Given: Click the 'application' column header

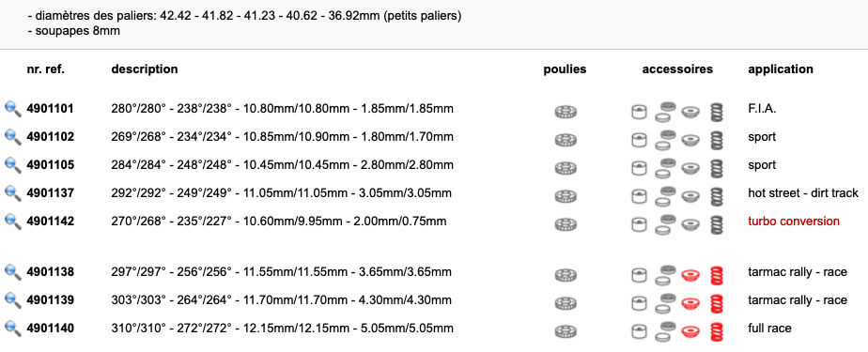Looking at the screenshot, I should coord(781,69).
